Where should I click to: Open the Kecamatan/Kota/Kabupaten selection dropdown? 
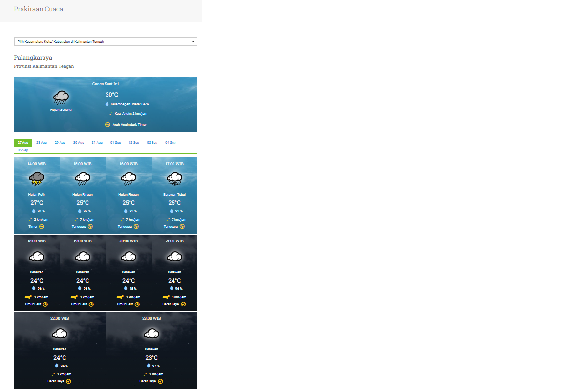coord(106,42)
